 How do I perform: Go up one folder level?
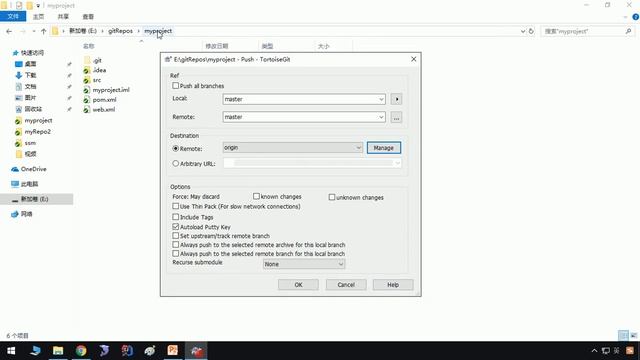coord(43,31)
